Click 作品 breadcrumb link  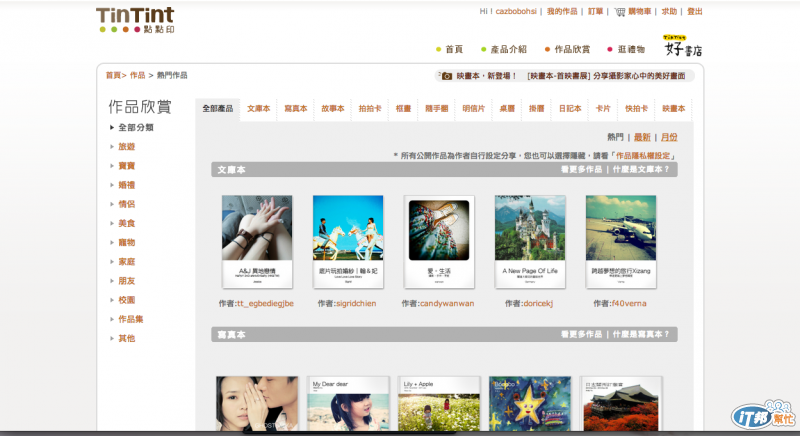(x=137, y=75)
